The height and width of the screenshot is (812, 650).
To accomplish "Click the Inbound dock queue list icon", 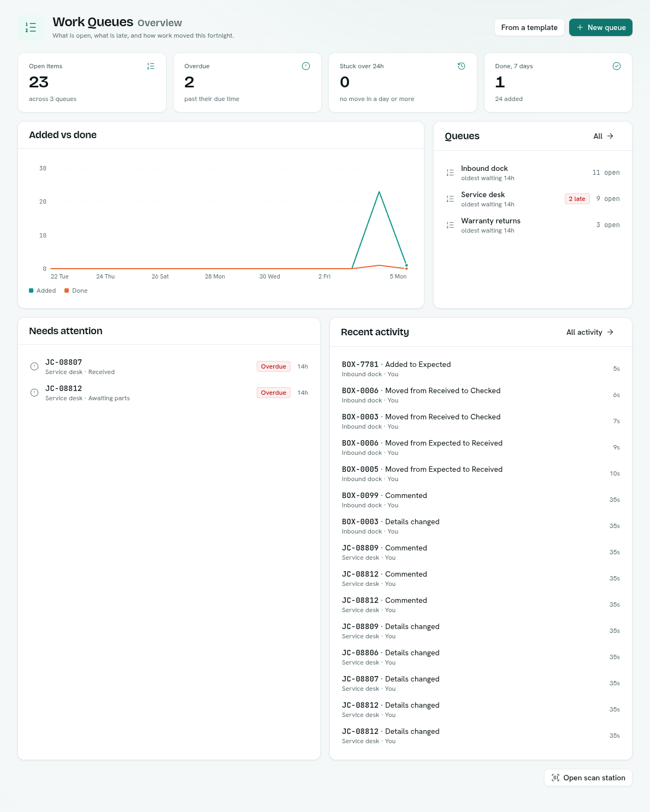I will pyautogui.click(x=450, y=173).
